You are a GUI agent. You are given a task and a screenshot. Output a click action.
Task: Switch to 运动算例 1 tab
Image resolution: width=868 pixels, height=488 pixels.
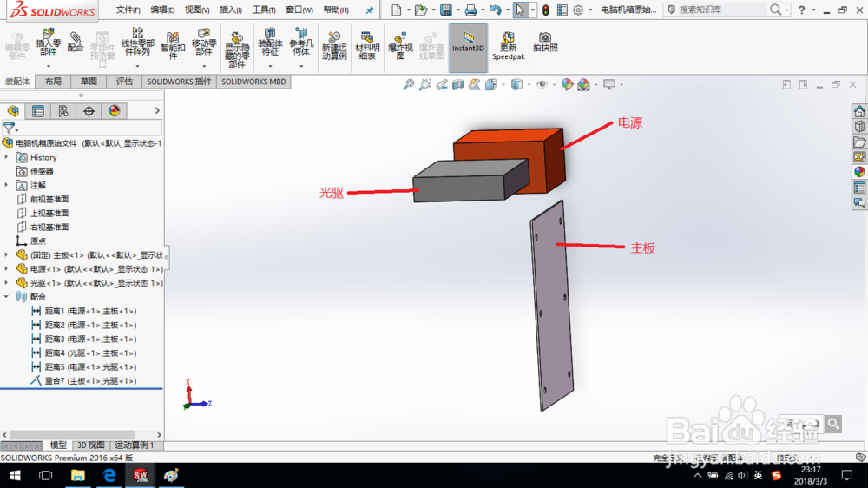(x=134, y=445)
